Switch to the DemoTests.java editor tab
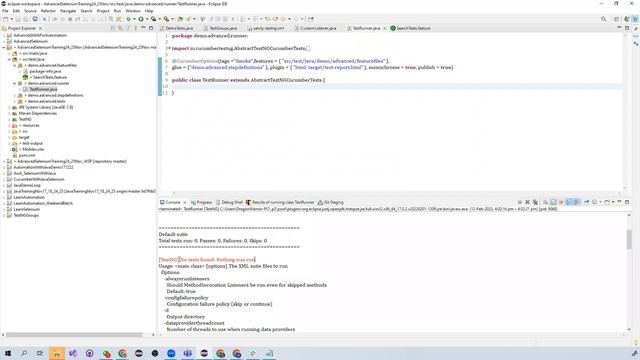 click(176, 28)
